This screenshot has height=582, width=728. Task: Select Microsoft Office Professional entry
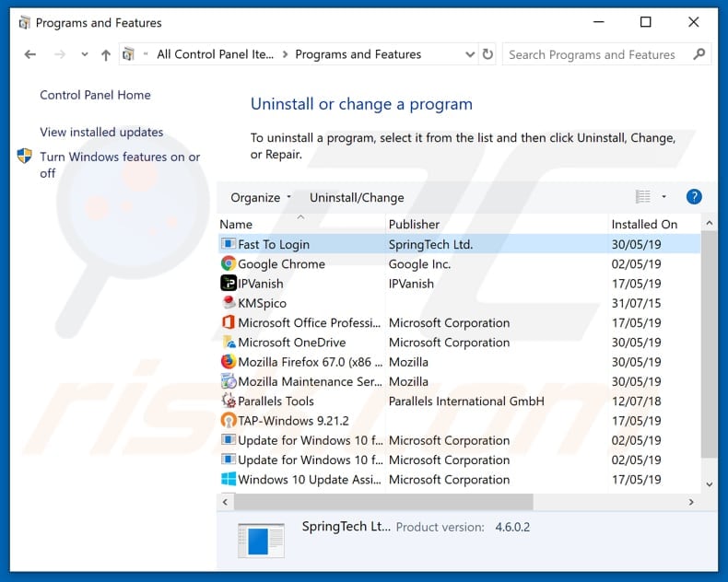pos(310,322)
